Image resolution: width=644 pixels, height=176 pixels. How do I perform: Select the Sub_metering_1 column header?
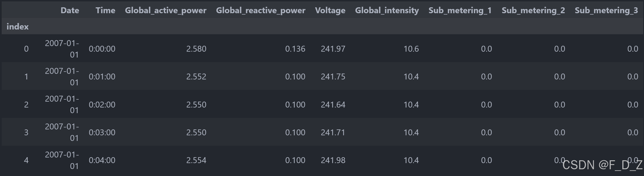coord(460,11)
